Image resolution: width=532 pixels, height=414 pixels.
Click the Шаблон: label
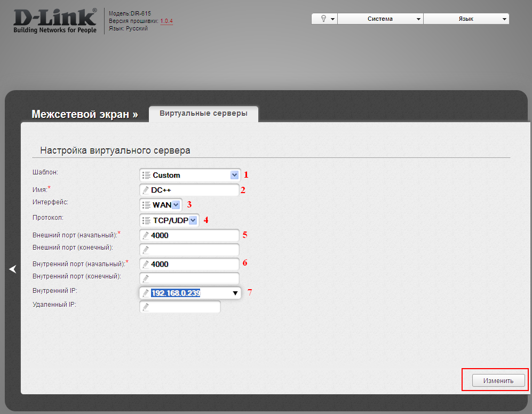[x=45, y=172]
